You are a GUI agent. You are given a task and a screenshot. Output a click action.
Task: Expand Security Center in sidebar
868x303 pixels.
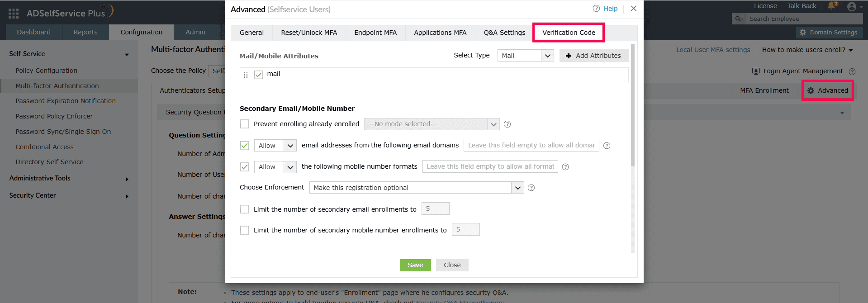tap(127, 196)
